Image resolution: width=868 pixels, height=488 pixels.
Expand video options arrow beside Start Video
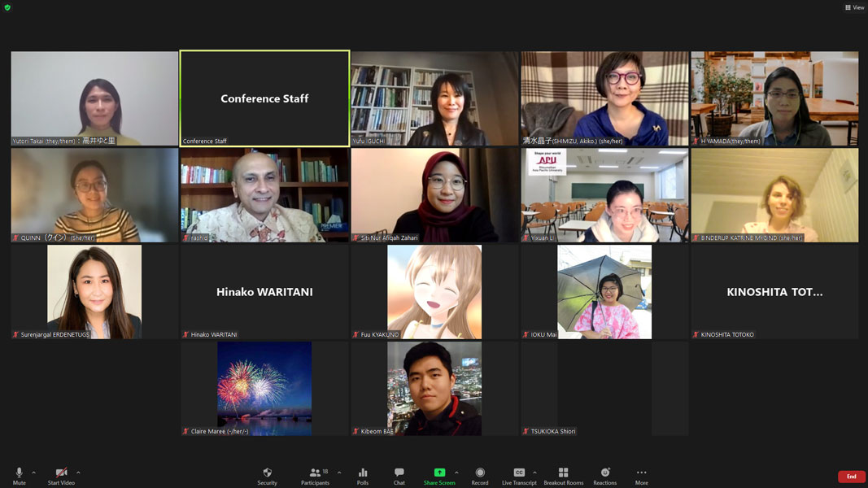click(x=78, y=473)
